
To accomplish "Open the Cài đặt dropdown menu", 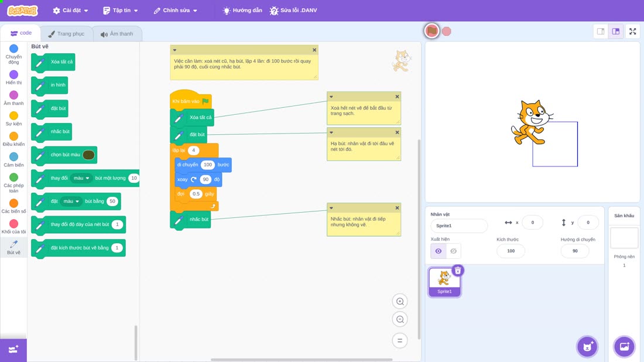I will (70, 11).
